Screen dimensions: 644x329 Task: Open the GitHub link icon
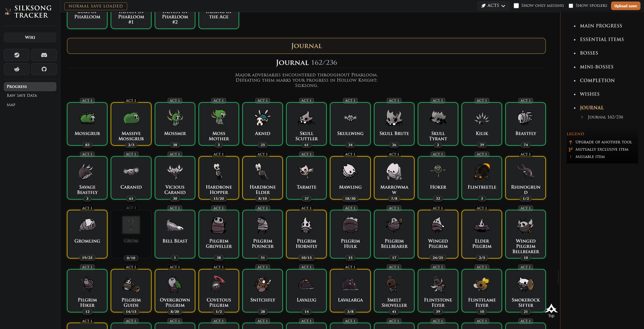(44, 69)
